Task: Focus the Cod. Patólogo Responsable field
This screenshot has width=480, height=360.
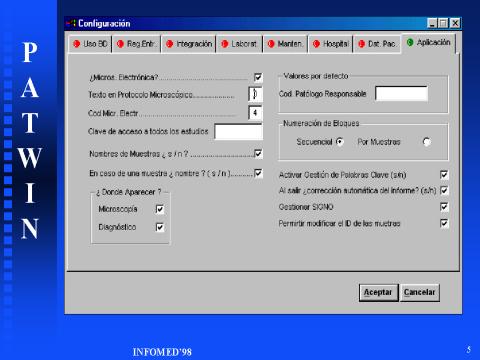Action: 401,93
